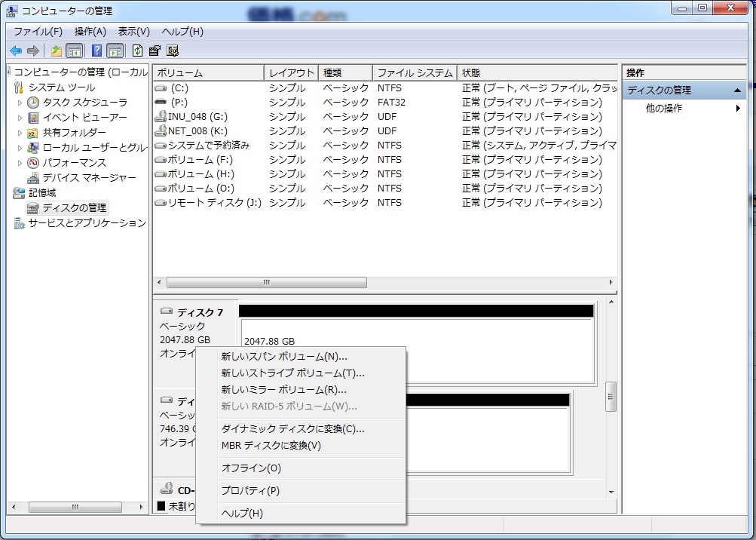The height and width of the screenshot is (540, 756).
Task: Toggle the Show/Hide Console Tree toolbar button
Action: (x=75, y=51)
